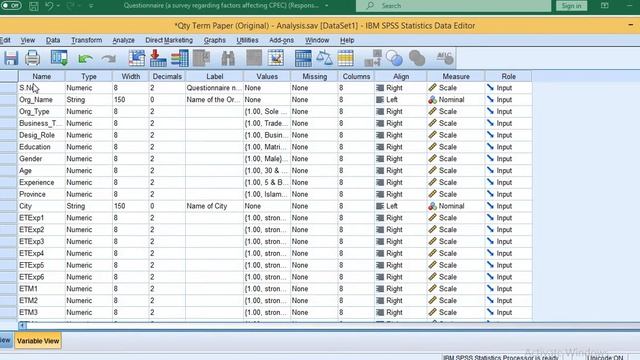Click the Business_T variable name cell
Image resolution: width=640 pixels, height=360 pixels.
[41, 123]
